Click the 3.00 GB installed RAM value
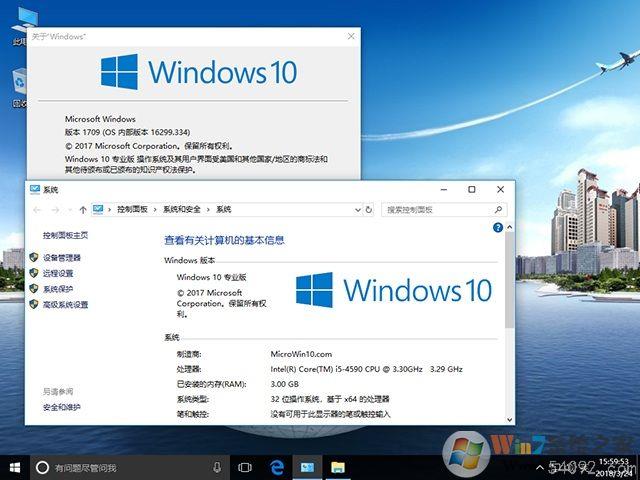 284,384
